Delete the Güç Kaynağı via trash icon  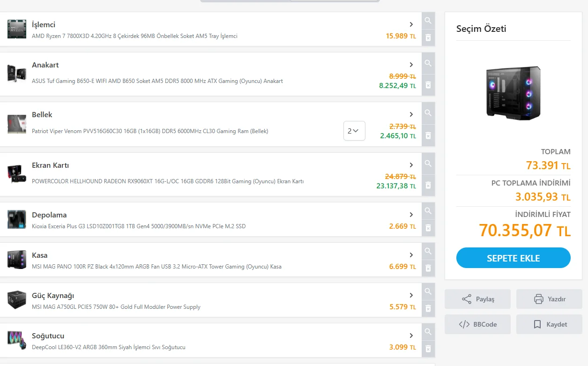(x=428, y=308)
